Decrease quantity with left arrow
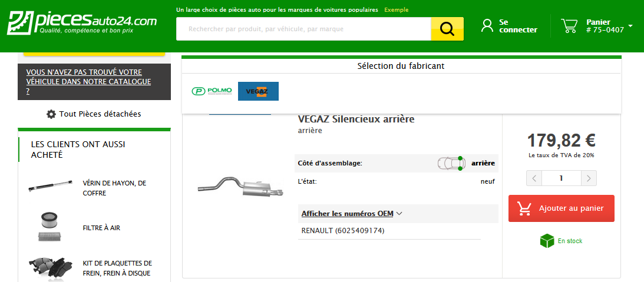 (534, 178)
